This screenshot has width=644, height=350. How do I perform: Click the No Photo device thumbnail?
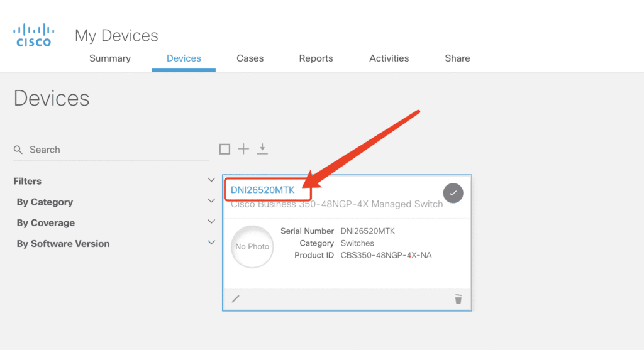tap(252, 247)
